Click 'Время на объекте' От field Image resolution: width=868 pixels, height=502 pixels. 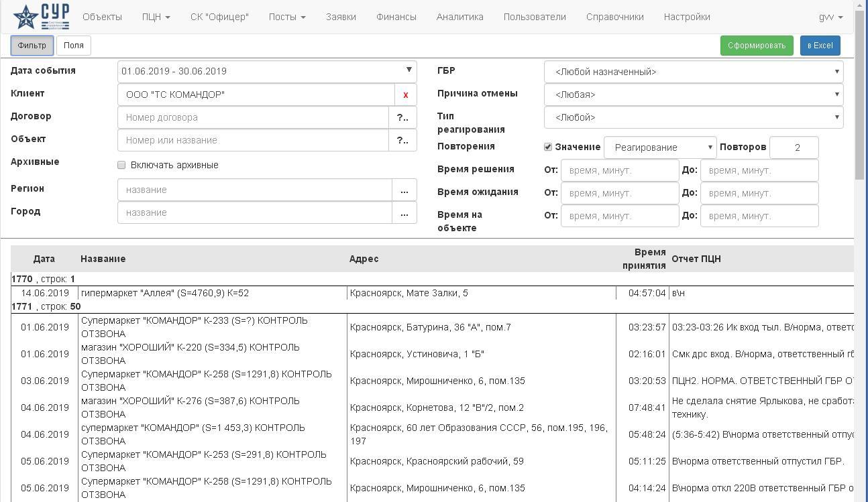pos(620,216)
